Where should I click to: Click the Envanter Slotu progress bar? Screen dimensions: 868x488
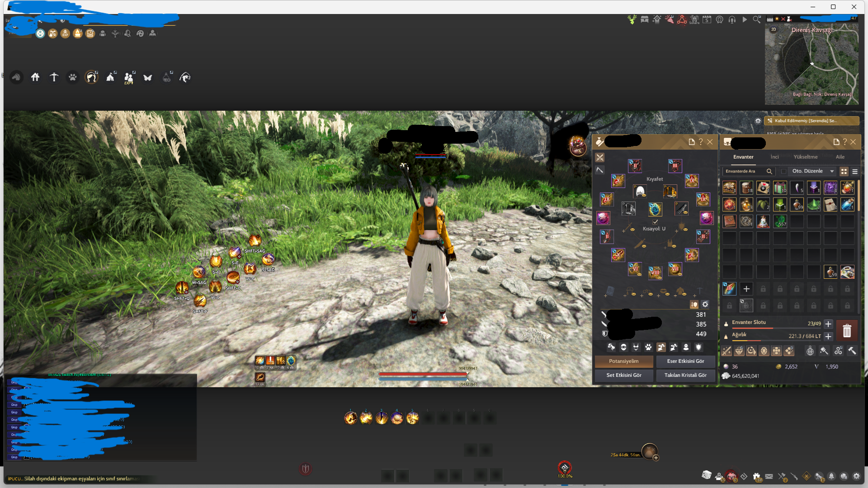pos(776,328)
